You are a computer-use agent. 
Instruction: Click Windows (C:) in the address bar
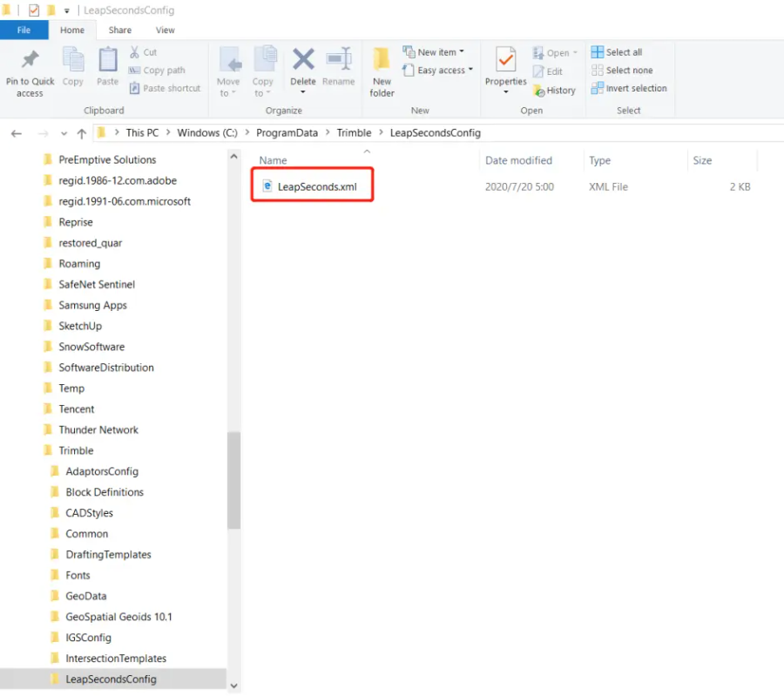[207, 132]
